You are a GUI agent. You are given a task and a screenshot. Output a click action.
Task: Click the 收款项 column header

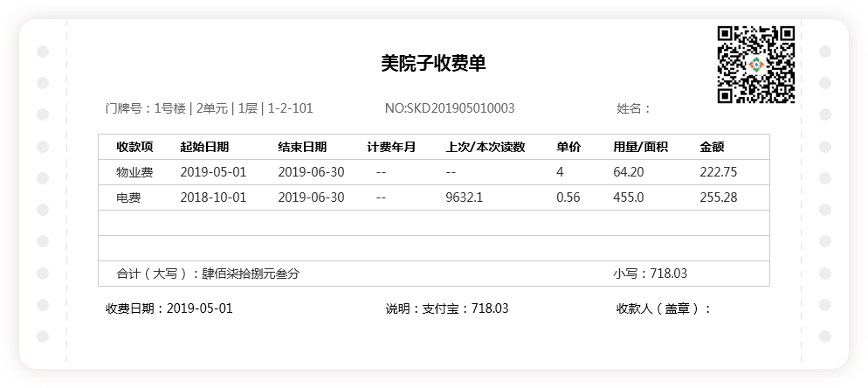(134, 147)
